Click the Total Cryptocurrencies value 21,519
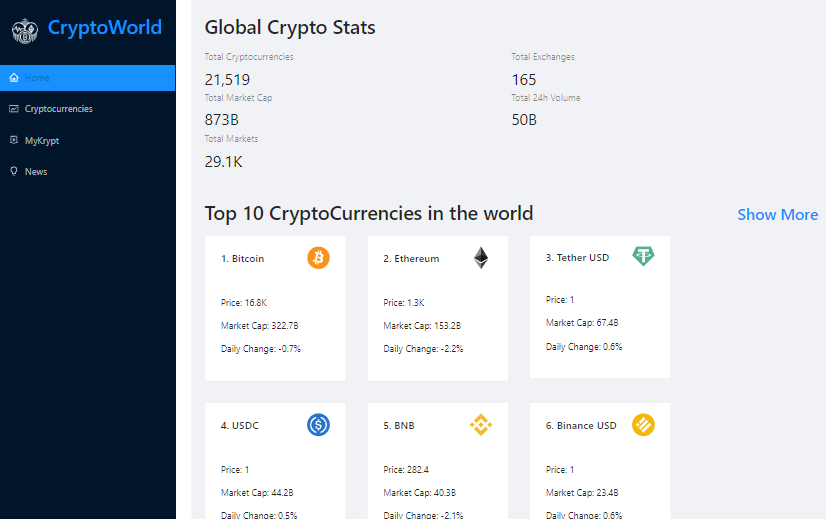The width and height of the screenshot is (826, 519). pos(227,80)
